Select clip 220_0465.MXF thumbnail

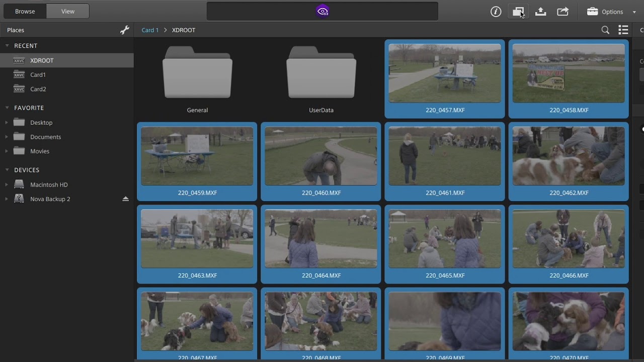[445, 239]
